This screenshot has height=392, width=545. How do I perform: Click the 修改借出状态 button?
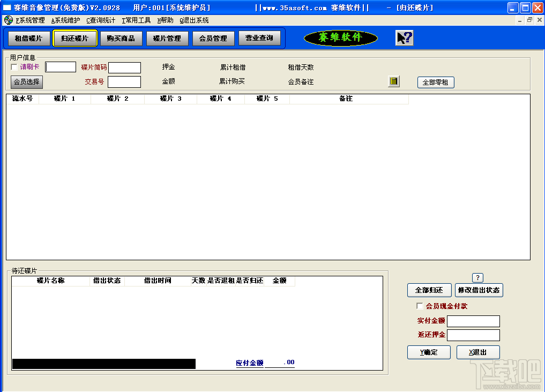tap(479, 290)
